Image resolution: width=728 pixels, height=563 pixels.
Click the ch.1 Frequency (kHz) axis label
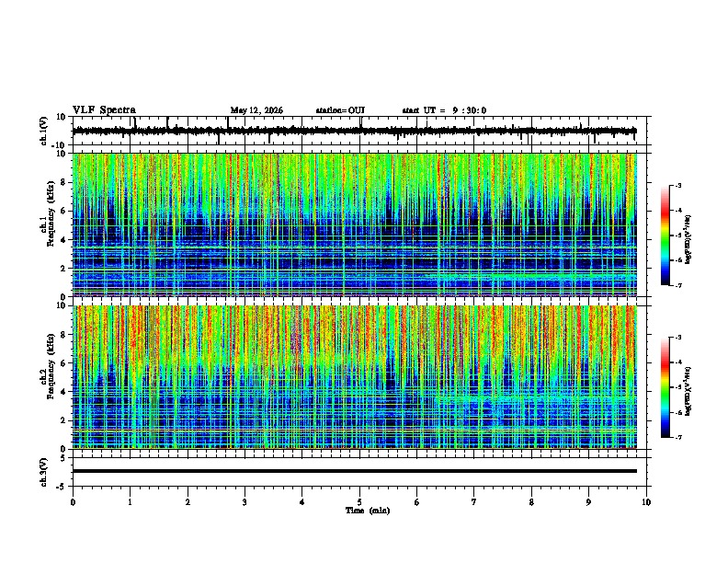point(47,224)
